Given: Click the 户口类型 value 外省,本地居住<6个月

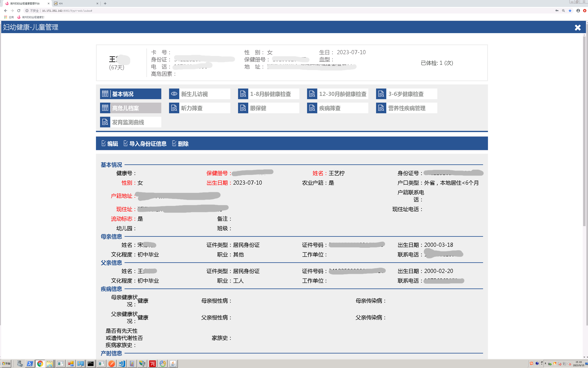Looking at the screenshot, I should coord(451,183).
